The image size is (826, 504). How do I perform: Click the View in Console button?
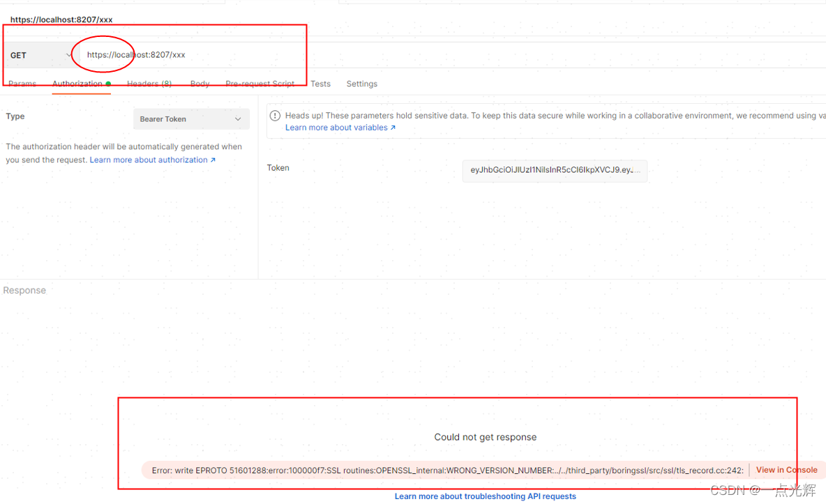(786, 469)
